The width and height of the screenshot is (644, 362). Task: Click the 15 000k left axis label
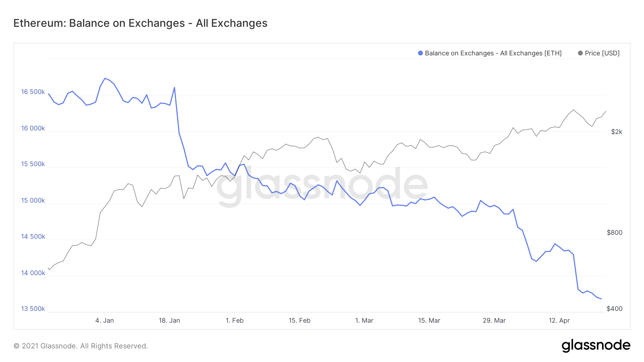coord(33,200)
